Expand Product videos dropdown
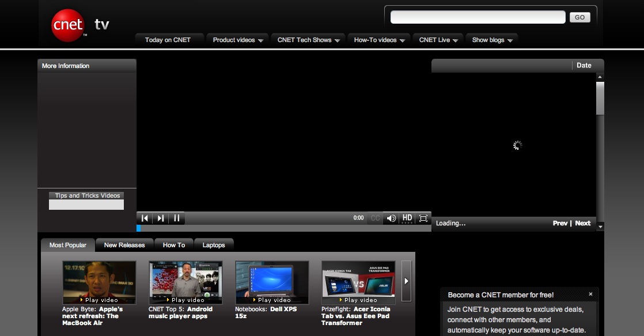This screenshot has width=644, height=336. click(238, 40)
